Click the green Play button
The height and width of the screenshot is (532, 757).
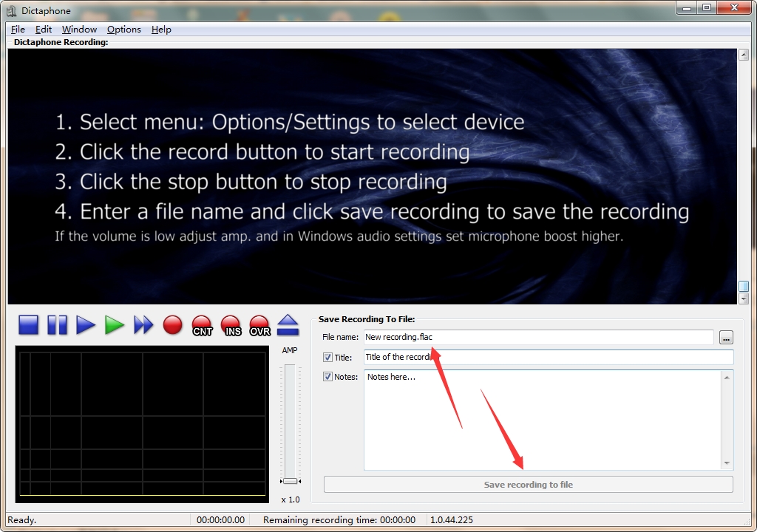pos(115,325)
